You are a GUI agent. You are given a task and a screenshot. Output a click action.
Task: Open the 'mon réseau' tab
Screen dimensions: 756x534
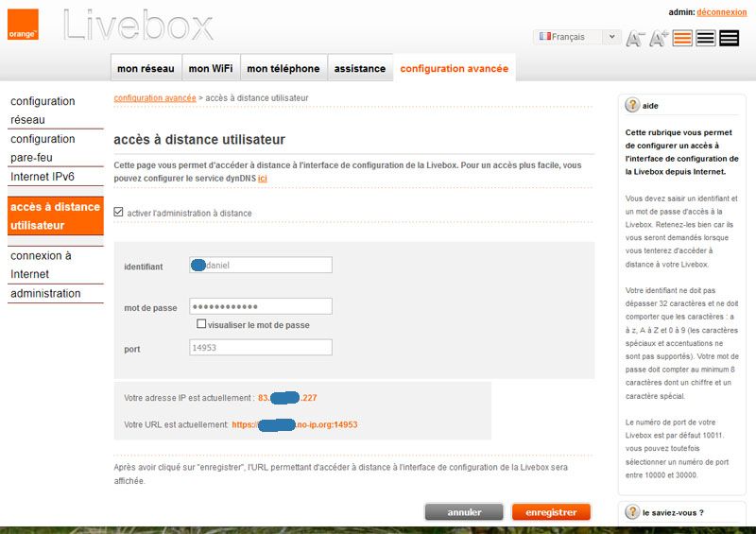(x=146, y=68)
